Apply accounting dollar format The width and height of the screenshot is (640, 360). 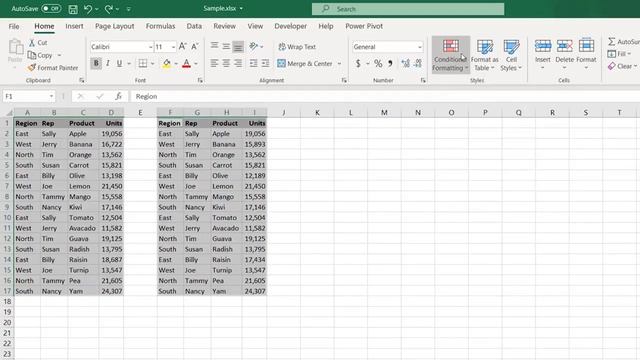pyautogui.click(x=358, y=63)
